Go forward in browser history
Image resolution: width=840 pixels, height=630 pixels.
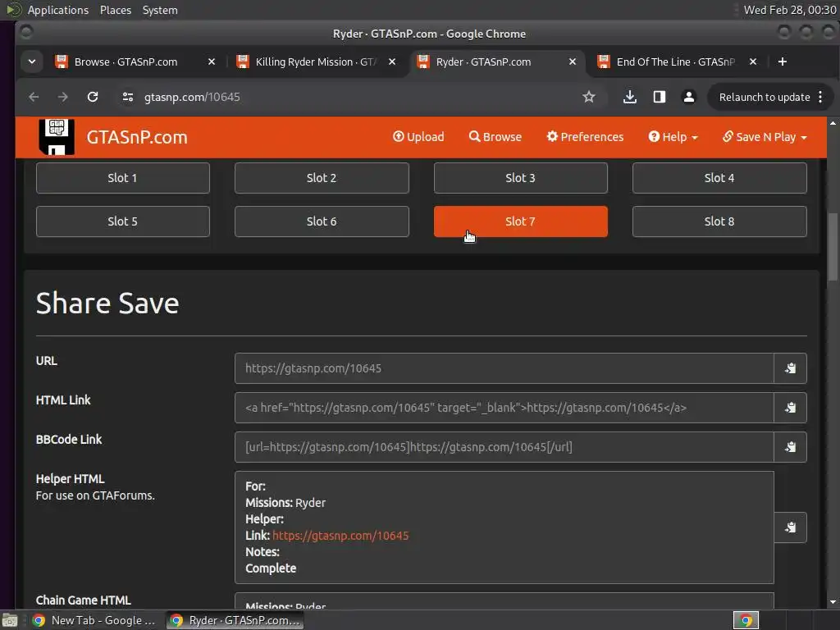(x=62, y=97)
